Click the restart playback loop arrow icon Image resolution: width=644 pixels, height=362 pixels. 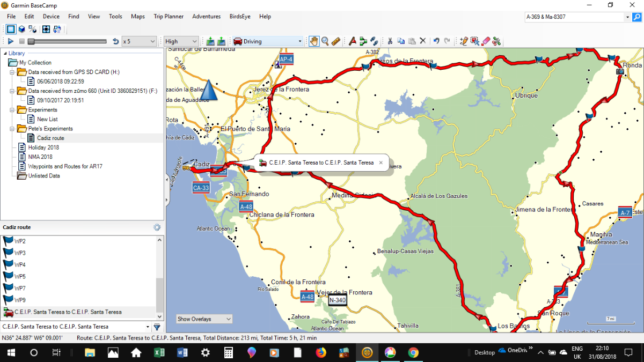point(115,41)
